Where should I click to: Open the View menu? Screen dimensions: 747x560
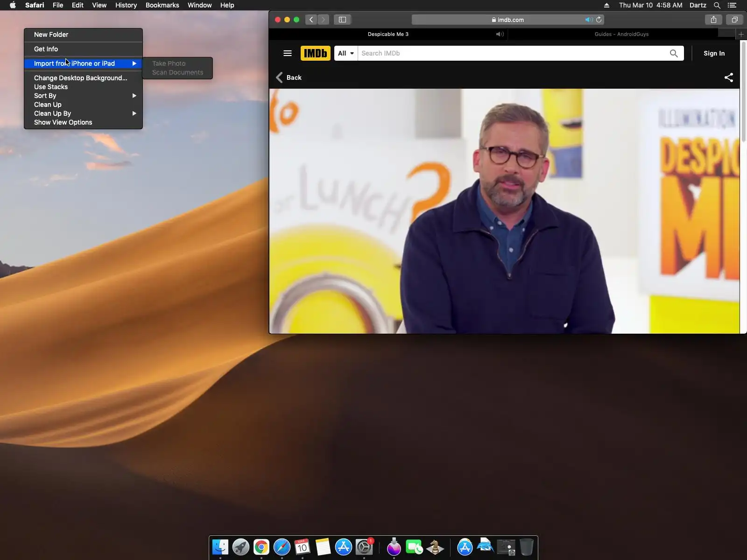click(99, 5)
